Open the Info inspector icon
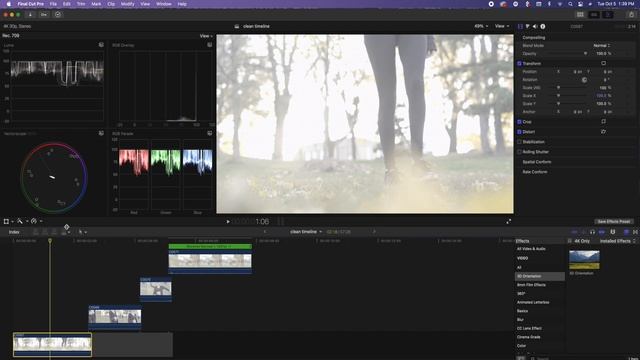Viewport: 640px width, 360px height. click(543, 26)
